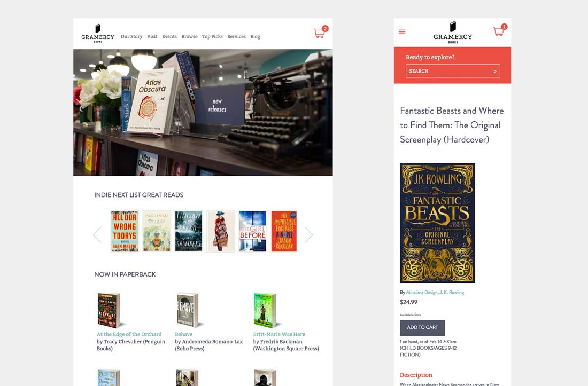
Task: Open the Minalima Design author link
Action: tap(422, 293)
